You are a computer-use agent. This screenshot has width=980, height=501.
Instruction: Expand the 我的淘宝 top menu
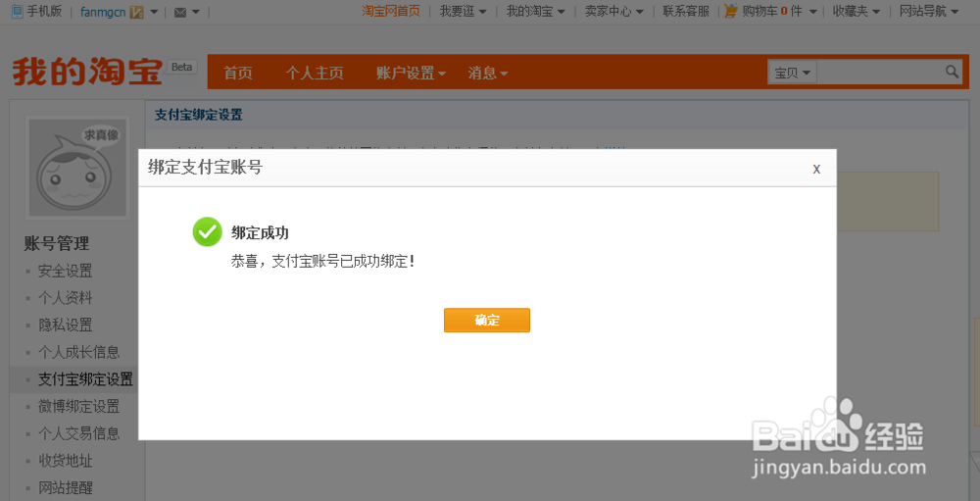coord(536,11)
